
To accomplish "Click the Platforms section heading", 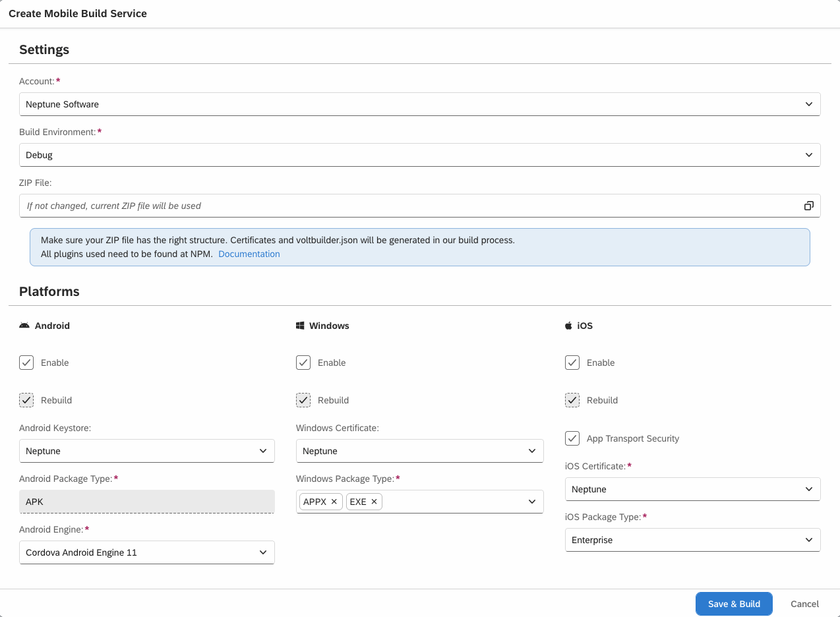I will pyautogui.click(x=49, y=291).
